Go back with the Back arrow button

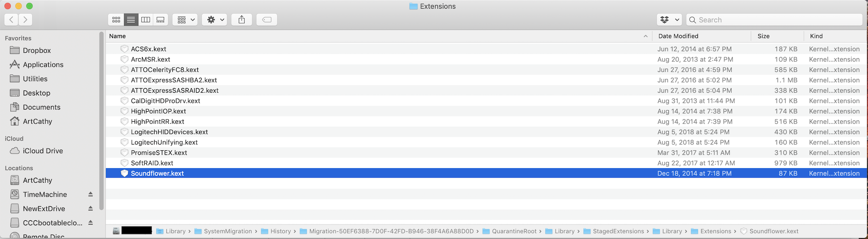click(x=11, y=20)
